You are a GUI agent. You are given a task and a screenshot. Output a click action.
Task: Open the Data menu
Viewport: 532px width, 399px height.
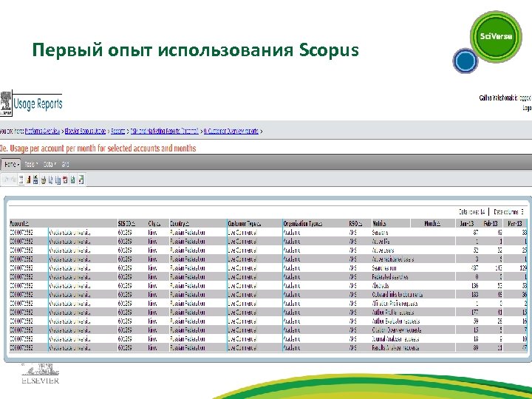pos(50,165)
